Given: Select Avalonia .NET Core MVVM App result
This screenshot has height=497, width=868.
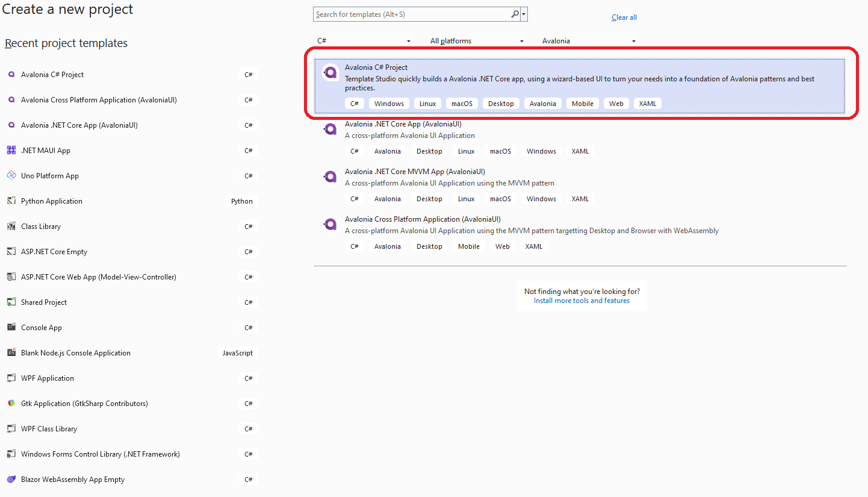Looking at the screenshot, I should coord(580,186).
